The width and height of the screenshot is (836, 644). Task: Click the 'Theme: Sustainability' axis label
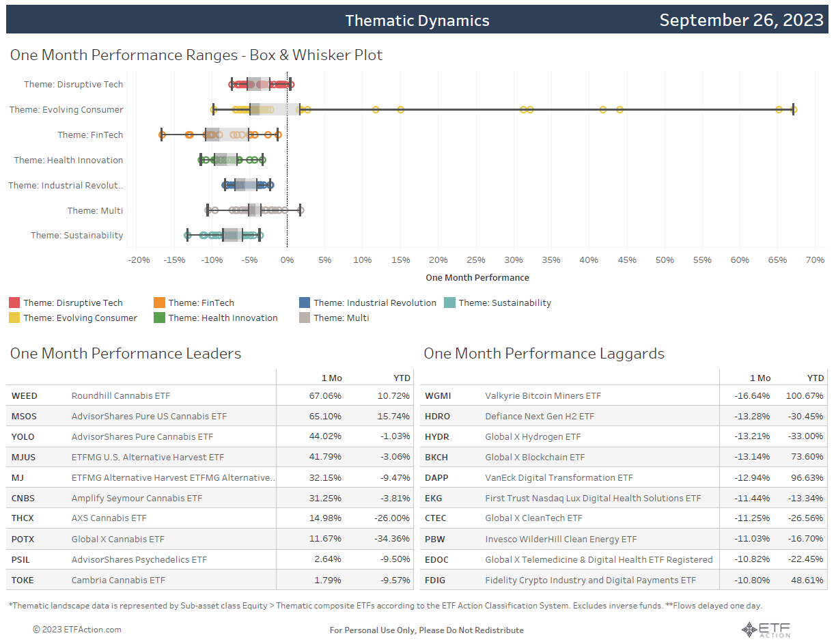(77, 236)
